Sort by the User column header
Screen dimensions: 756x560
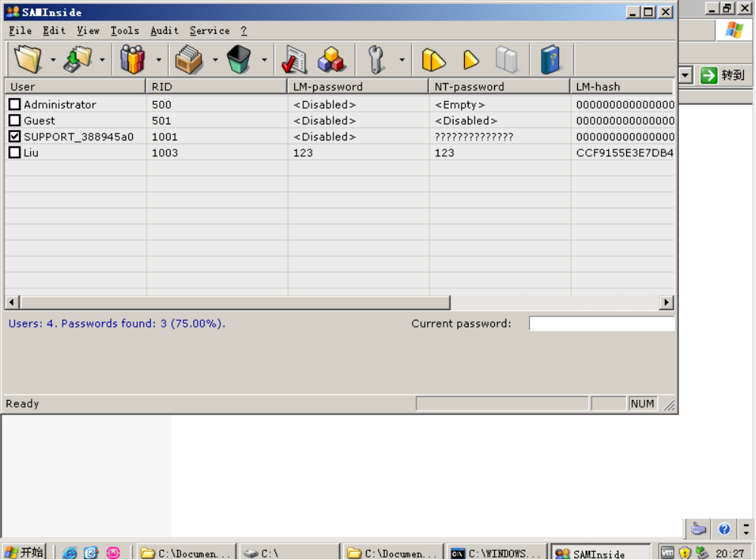(75, 86)
